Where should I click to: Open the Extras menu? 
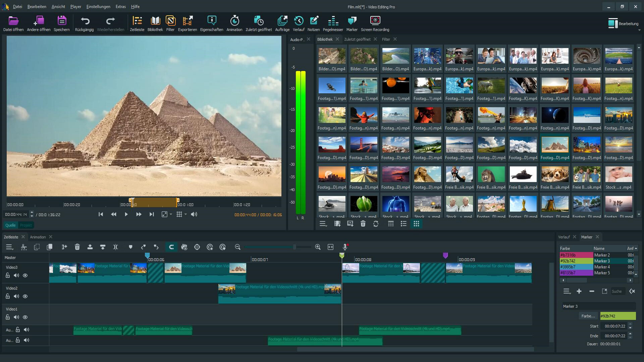120,6
